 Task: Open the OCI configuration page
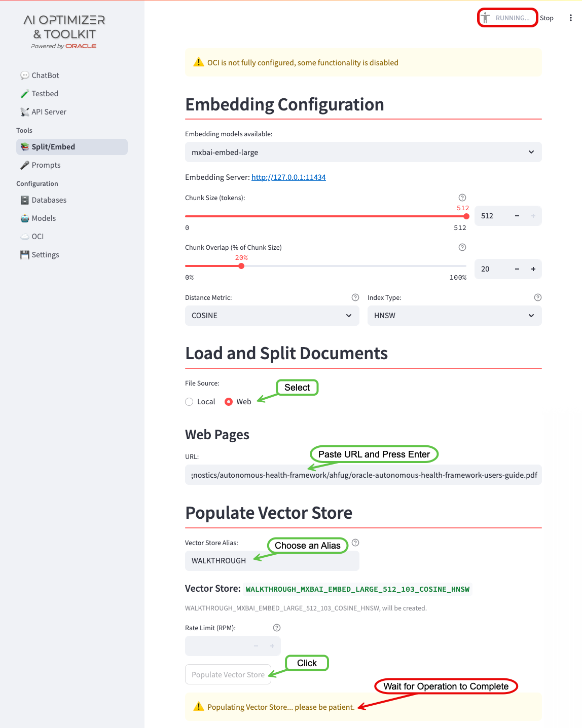tap(72, 237)
